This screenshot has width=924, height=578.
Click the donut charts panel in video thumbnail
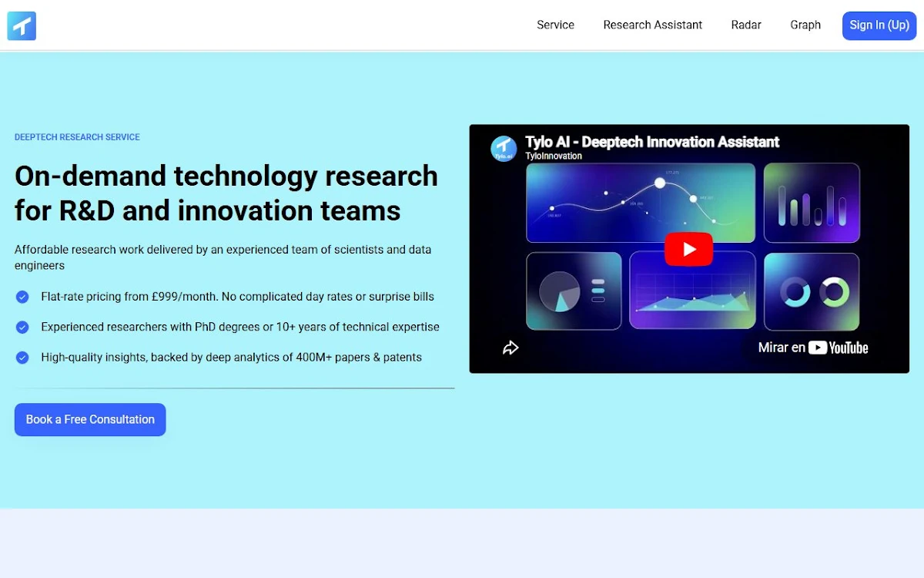[812, 291]
